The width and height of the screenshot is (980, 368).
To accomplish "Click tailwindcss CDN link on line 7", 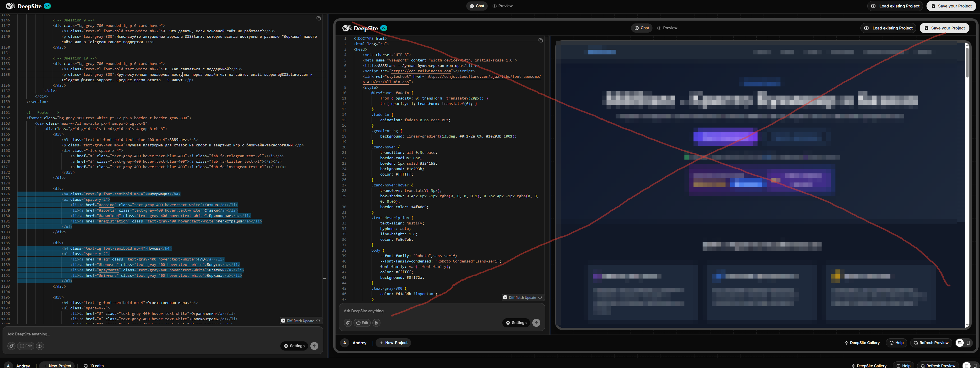I will [421, 71].
